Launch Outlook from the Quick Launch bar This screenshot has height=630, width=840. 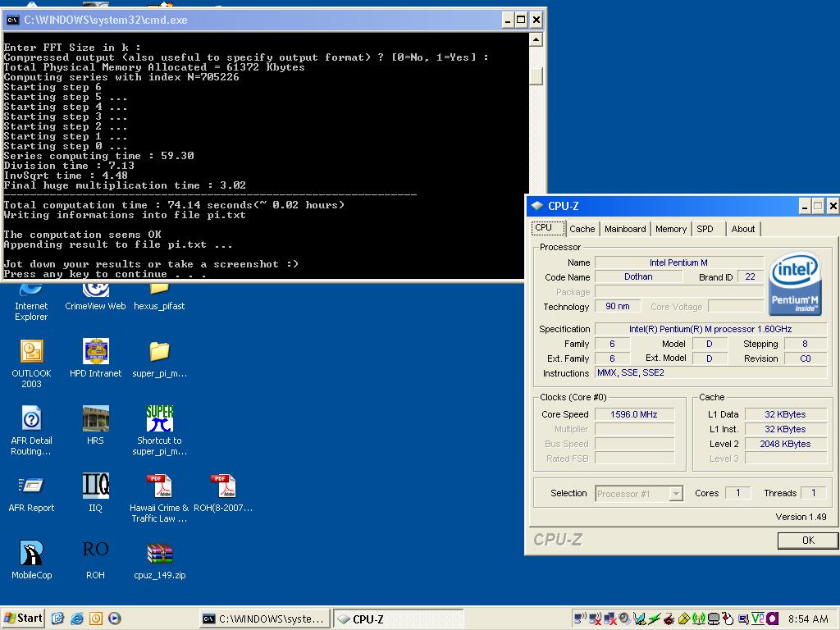(x=95, y=619)
